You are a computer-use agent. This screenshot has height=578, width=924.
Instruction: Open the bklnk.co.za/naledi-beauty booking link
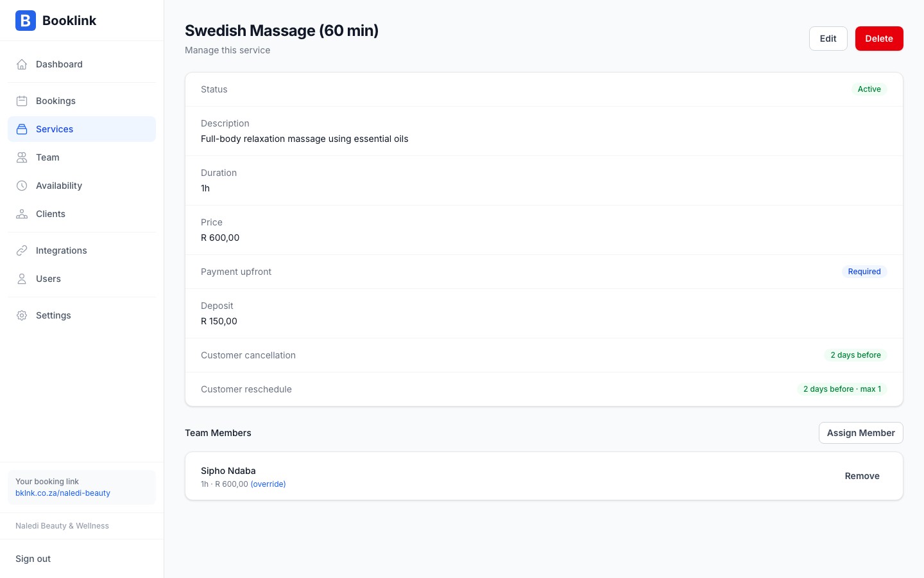(x=63, y=493)
